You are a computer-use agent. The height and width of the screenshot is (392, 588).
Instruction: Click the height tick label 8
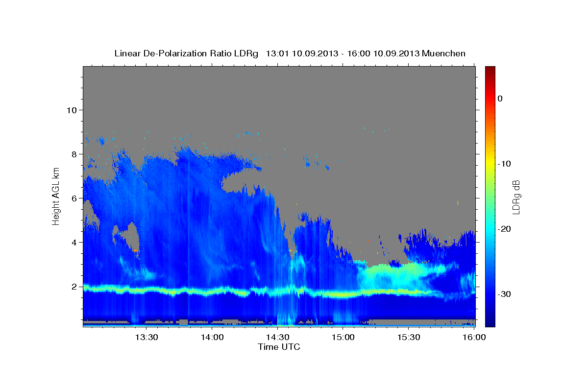pyautogui.click(x=74, y=154)
